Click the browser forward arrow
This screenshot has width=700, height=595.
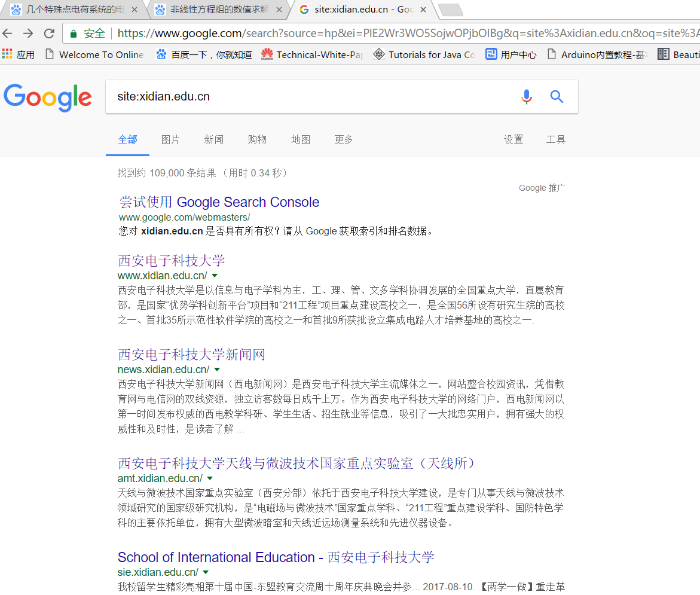[x=28, y=33]
